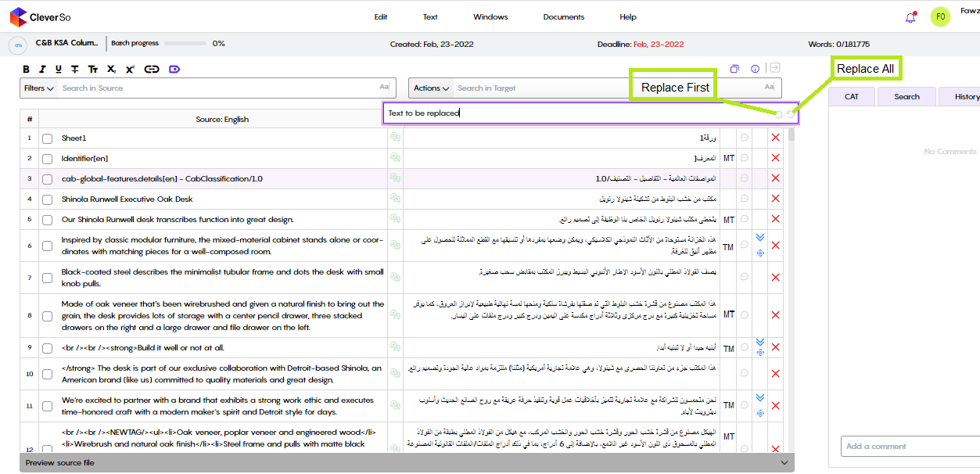Select checkbox for 'Inspired by classic modular' row
Image resolution: width=980 pixels, height=474 pixels.
[x=48, y=246]
